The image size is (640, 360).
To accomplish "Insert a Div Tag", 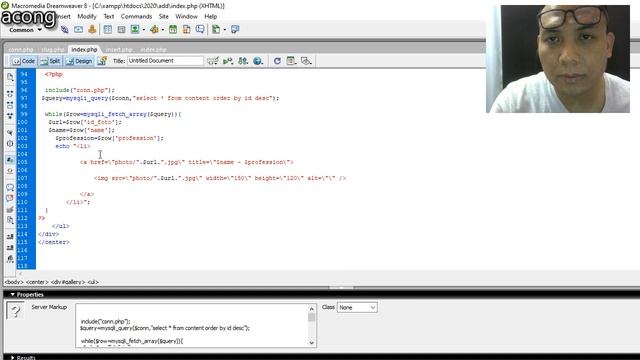I will point(121,29).
